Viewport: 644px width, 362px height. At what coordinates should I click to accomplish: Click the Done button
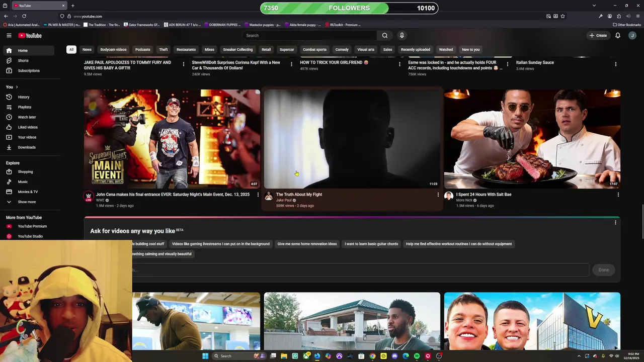click(x=603, y=270)
